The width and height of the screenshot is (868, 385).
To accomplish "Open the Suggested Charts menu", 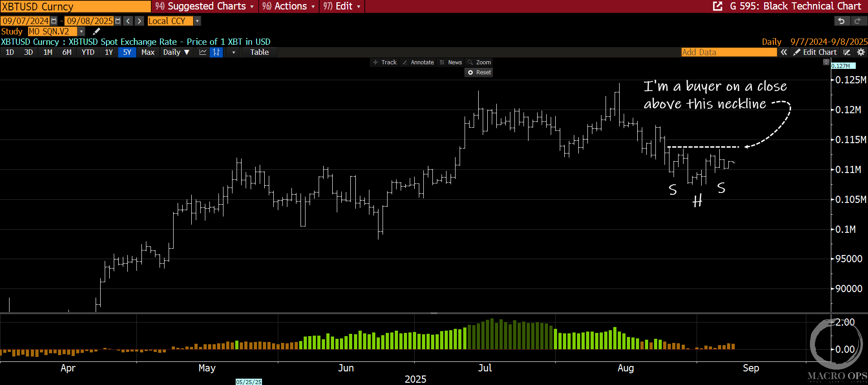I will pyautogui.click(x=204, y=6).
